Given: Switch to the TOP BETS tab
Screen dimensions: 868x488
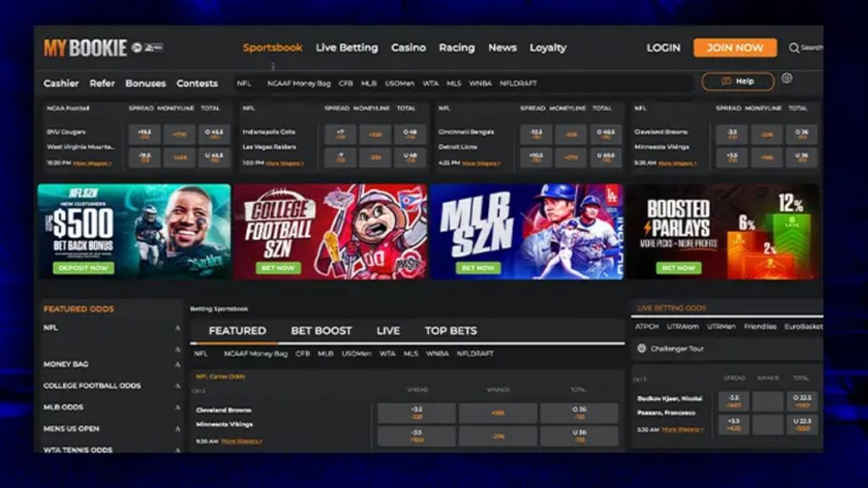Looking at the screenshot, I should point(451,331).
